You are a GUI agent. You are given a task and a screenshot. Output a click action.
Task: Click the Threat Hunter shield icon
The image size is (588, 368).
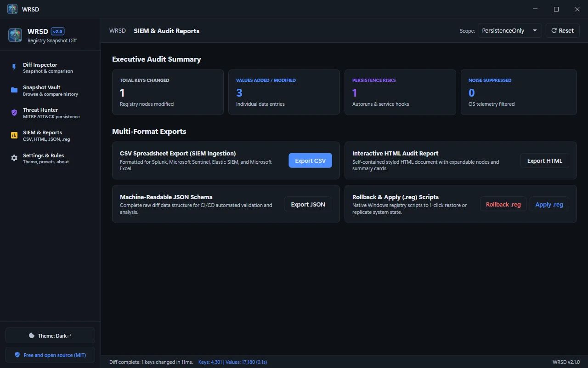14,113
